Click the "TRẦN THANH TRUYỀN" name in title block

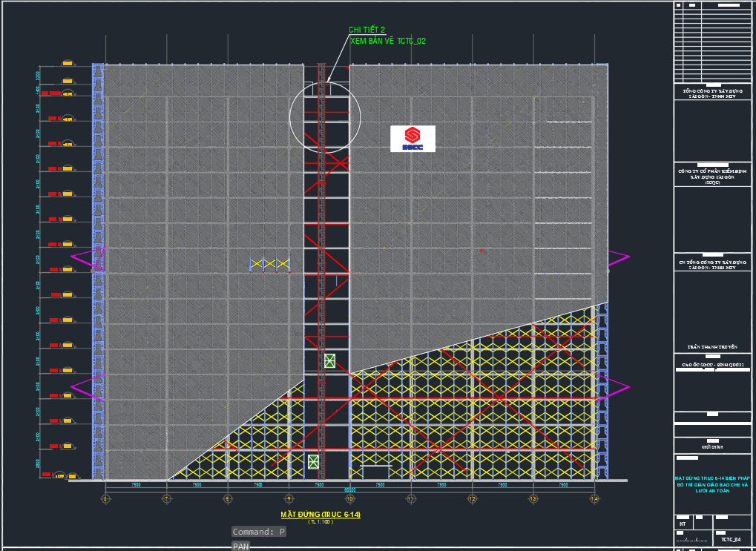point(712,347)
